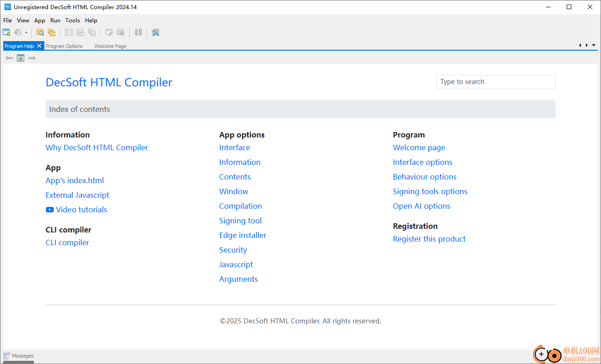This screenshot has height=364, width=601.
Task: Open the Open AI options link
Action: coord(421,206)
